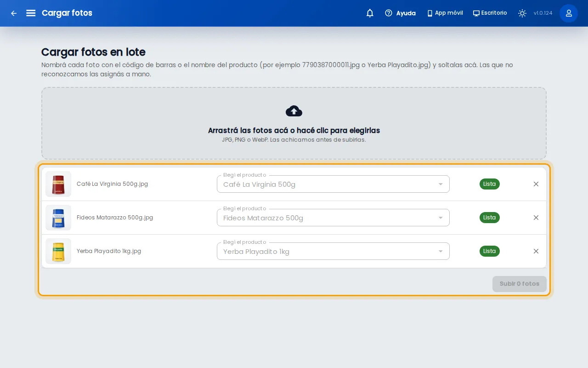
Task: Click the version label v1.0.124
Action: click(543, 13)
